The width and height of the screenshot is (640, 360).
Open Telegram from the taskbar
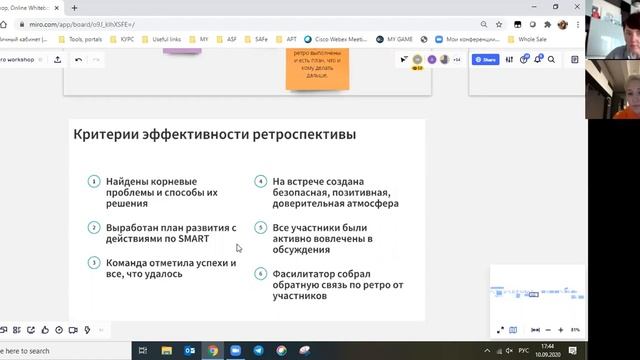(x=258, y=351)
